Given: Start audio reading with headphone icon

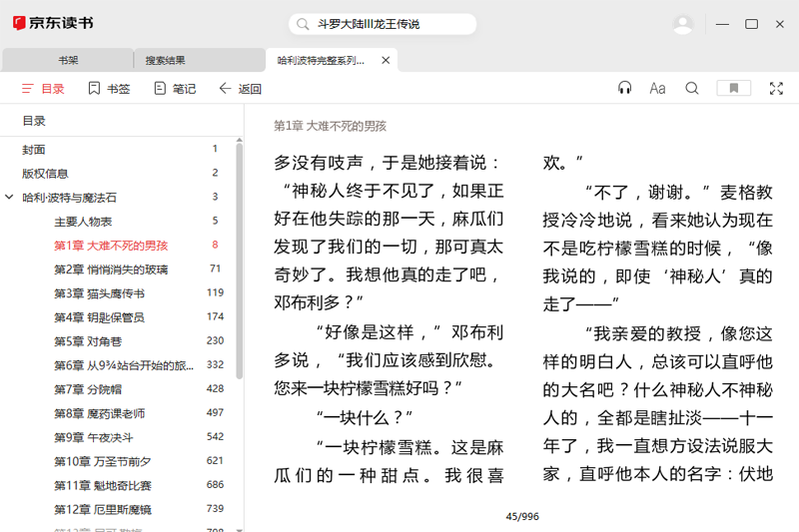Looking at the screenshot, I should tap(625, 89).
